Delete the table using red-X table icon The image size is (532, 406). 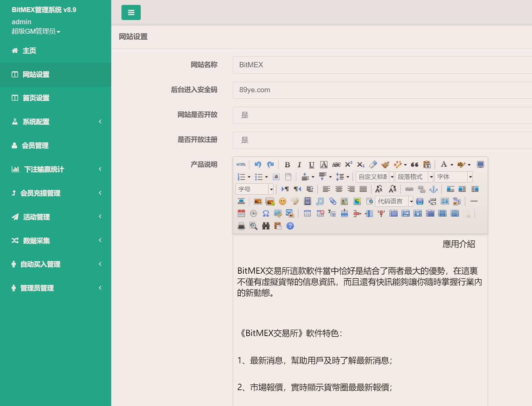[x=320, y=214]
